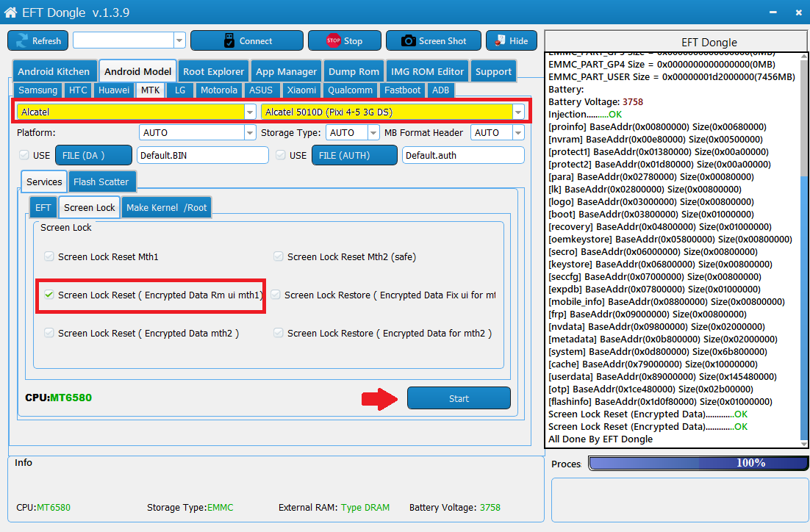Click the FILE (AUTH) button
Image resolution: width=810 pixels, height=532 pixels.
click(354, 155)
